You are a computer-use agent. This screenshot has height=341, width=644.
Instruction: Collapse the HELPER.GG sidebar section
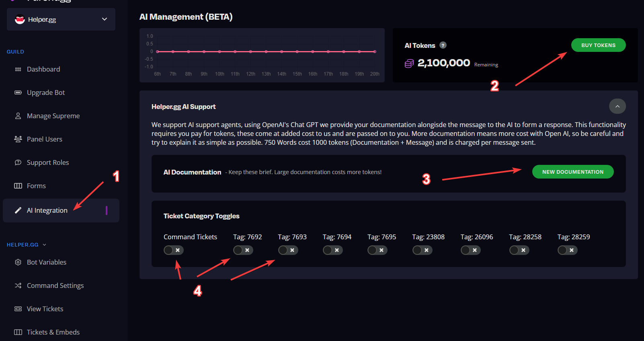click(27, 244)
